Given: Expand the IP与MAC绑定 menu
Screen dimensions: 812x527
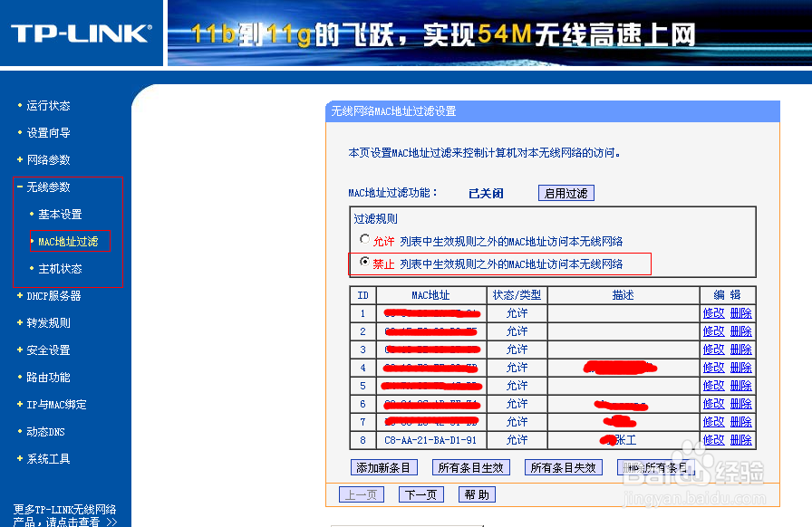Looking at the screenshot, I should tap(56, 405).
